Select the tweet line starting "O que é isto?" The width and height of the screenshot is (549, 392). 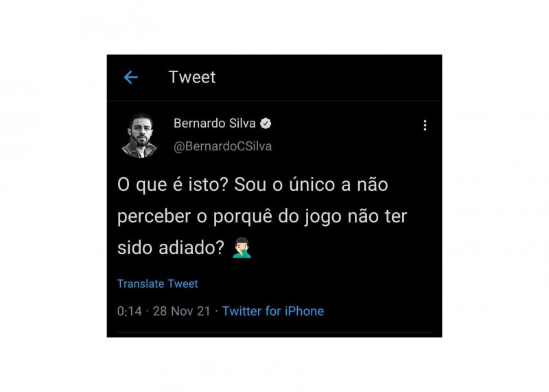point(253,185)
